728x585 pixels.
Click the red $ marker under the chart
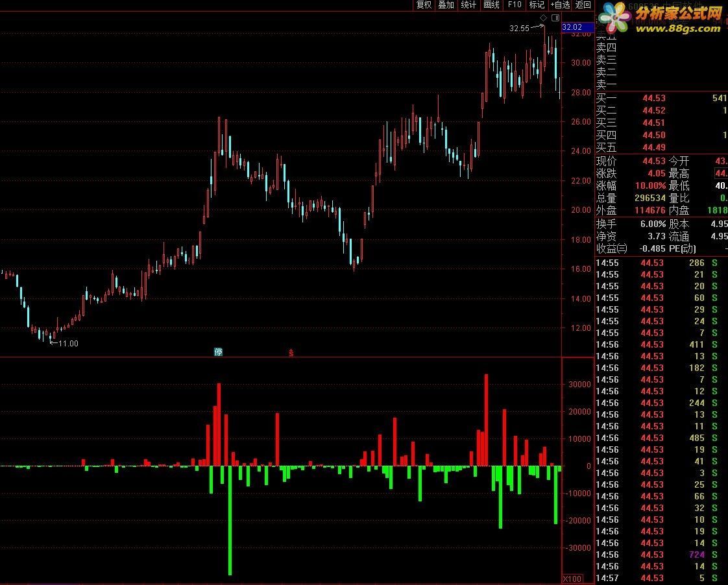click(291, 353)
